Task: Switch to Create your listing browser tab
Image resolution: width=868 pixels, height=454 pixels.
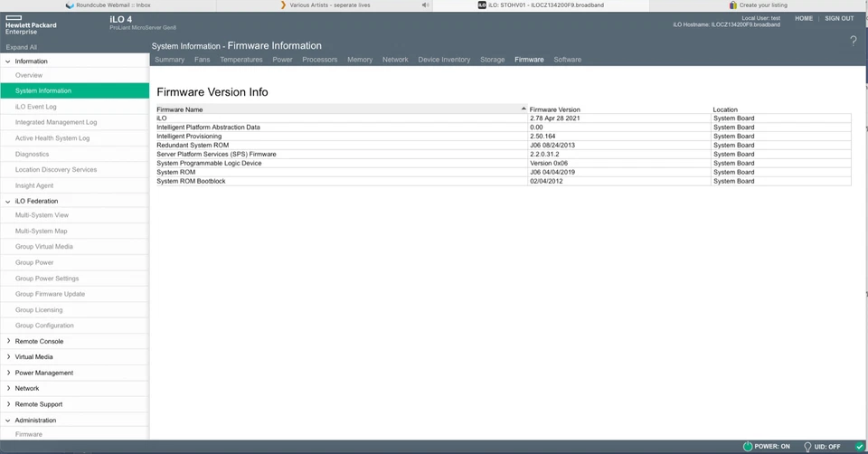Action: (x=758, y=5)
